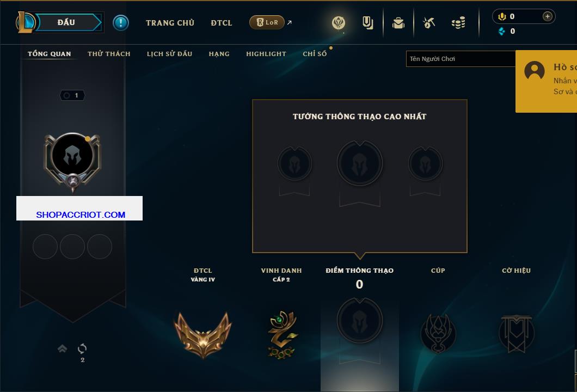
Task: Open the Loot briefcase icon
Action: click(398, 23)
